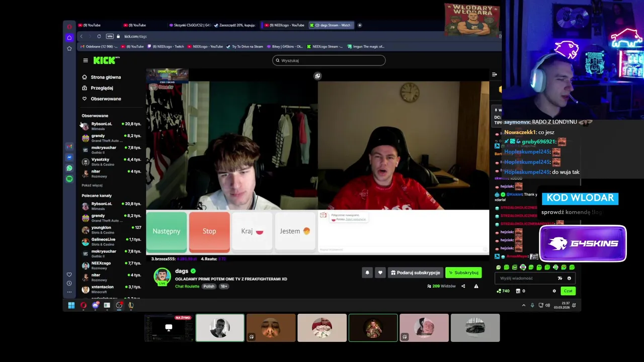Open the Opera bookmarks star sidebar icon
Viewport: 644px width, 362px height.
coord(69,48)
